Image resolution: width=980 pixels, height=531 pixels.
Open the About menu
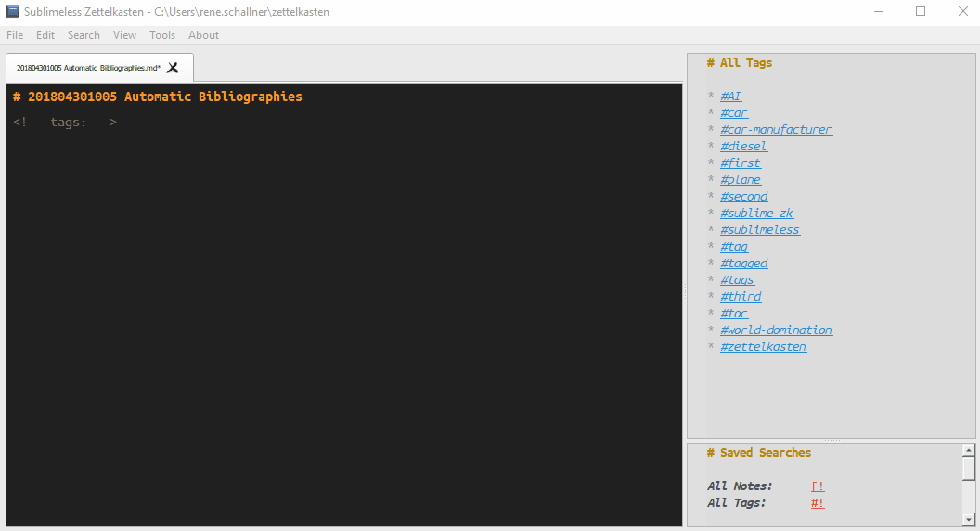[x=204, y=35]
